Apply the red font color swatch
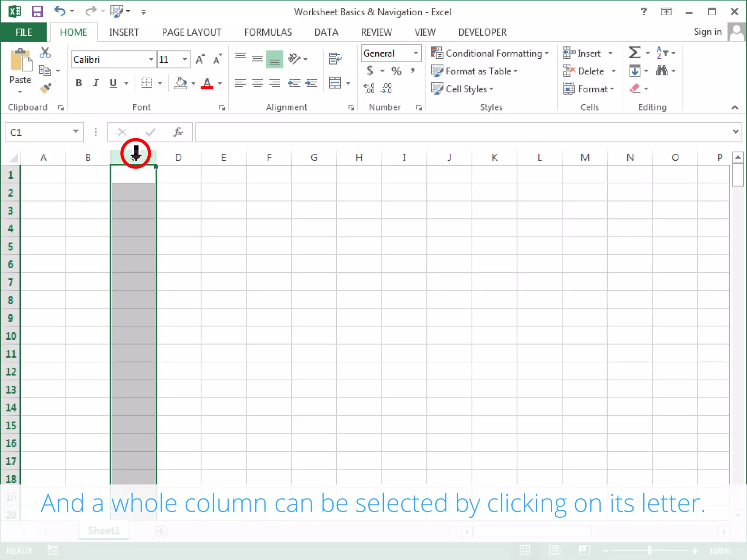 point(207,83)
